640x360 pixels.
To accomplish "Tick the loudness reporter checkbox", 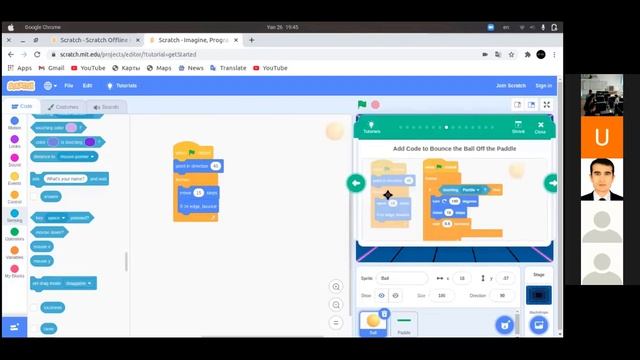I will [34, 307].
